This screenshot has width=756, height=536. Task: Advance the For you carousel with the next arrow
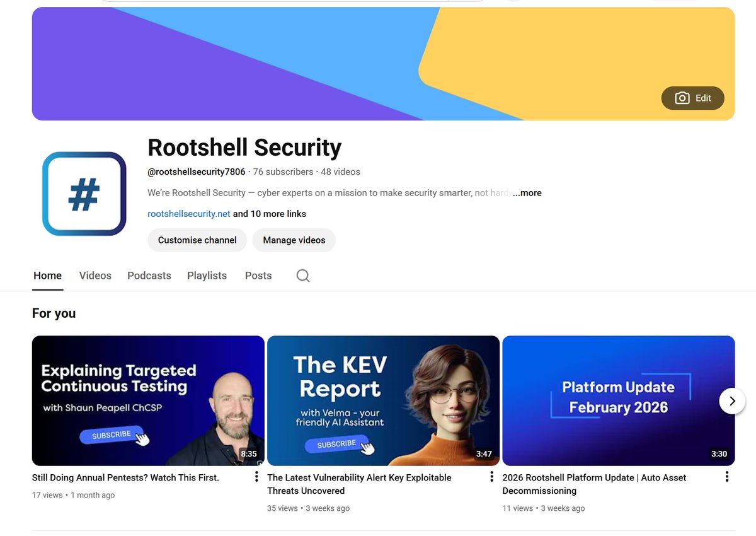click(732, 401)
